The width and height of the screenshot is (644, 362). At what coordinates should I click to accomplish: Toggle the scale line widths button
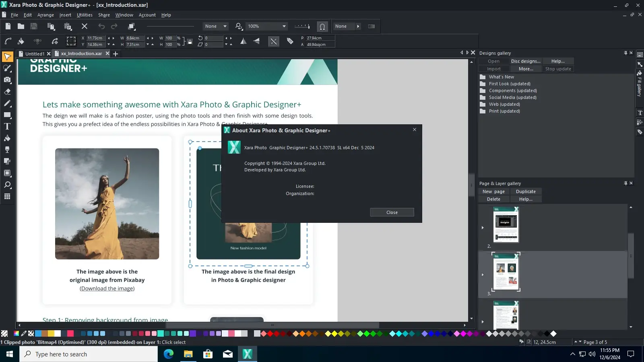274,41
